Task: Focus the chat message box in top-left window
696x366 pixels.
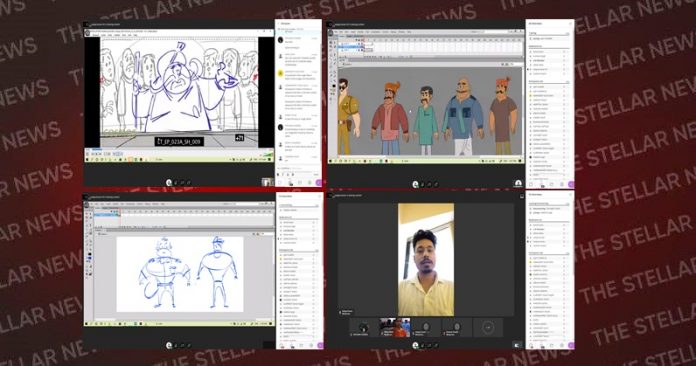Action: 298,169
